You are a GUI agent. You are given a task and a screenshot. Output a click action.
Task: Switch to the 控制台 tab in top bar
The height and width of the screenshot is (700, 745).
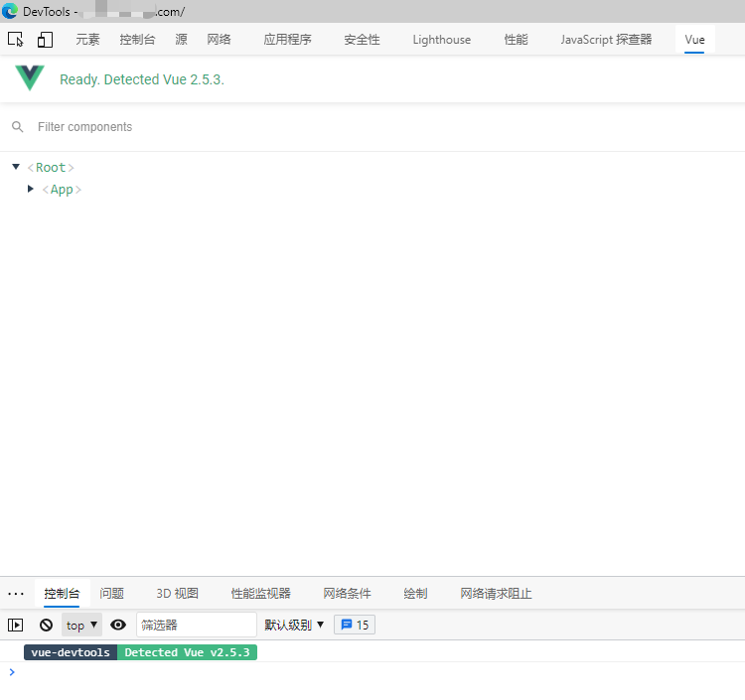click(x=137, y=40)
